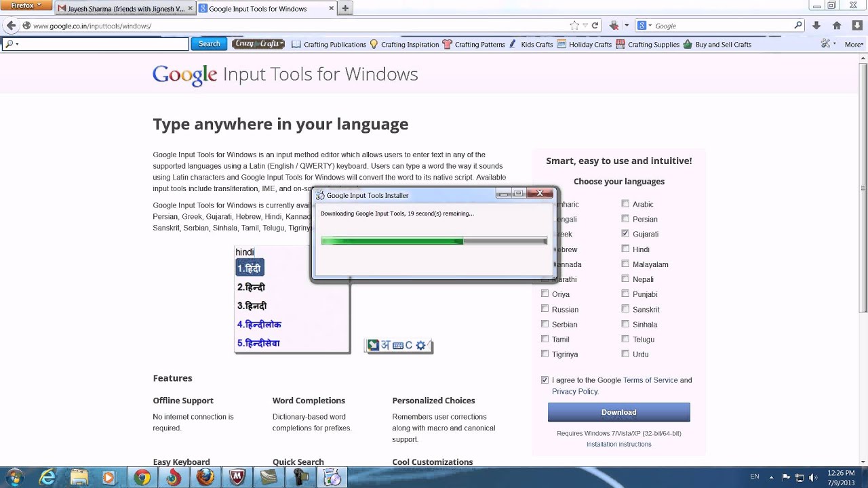This screenshot has height=488, width=868.
Task: Select the Google Input Tools for Windows tab
Action: point(267,9)
